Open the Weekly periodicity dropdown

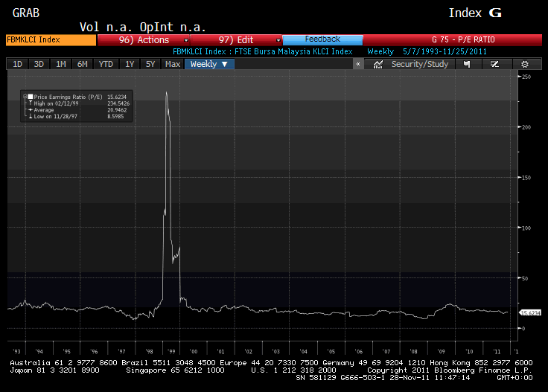(x=209, y=64)
